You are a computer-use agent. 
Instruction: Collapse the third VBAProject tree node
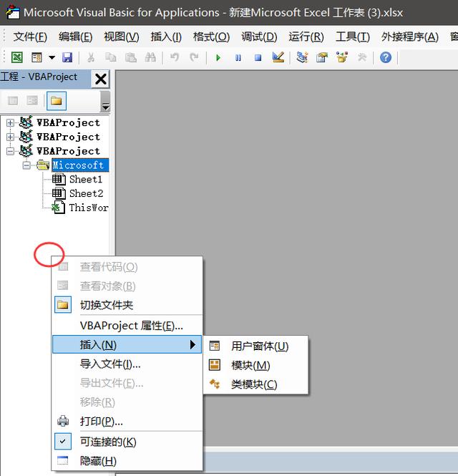pos(10,151)
